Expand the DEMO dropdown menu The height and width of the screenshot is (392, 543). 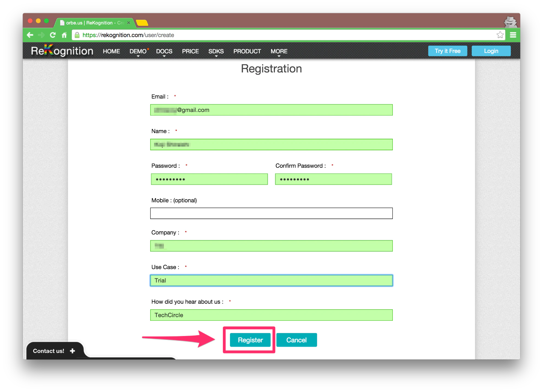point(138,51)
